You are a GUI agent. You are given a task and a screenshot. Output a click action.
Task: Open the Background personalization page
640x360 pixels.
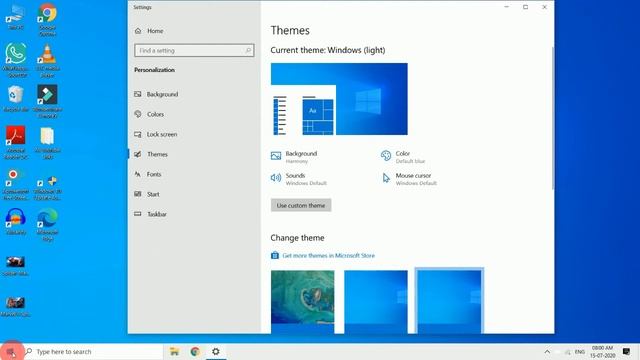pos(156,94)
